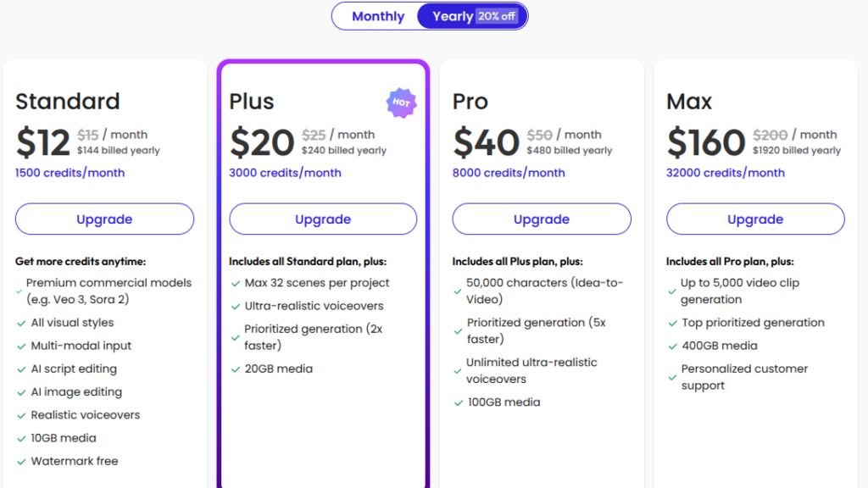The height and width of the screenshot is (488, 868).
Task: Upgrade to the Plus plan
Action: (323, 219)
